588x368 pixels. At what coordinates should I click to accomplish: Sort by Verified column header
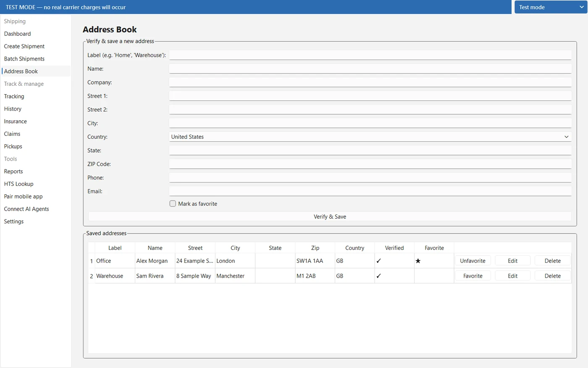click(394, 248)
